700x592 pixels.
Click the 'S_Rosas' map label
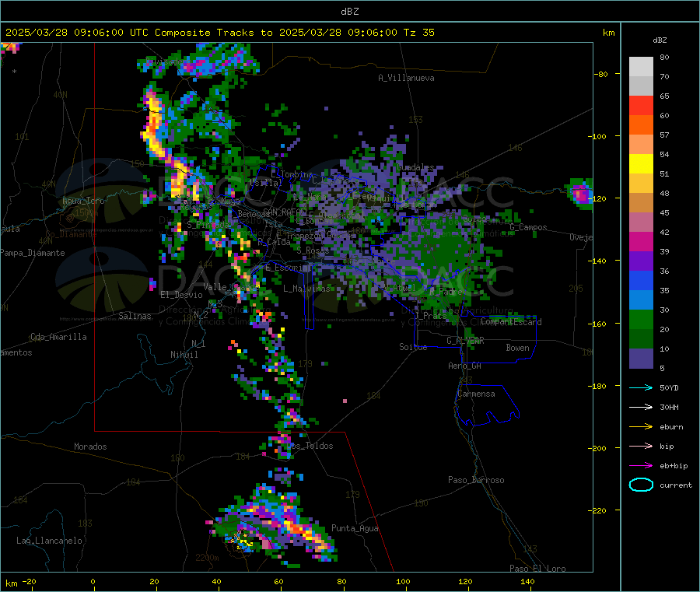313,250
